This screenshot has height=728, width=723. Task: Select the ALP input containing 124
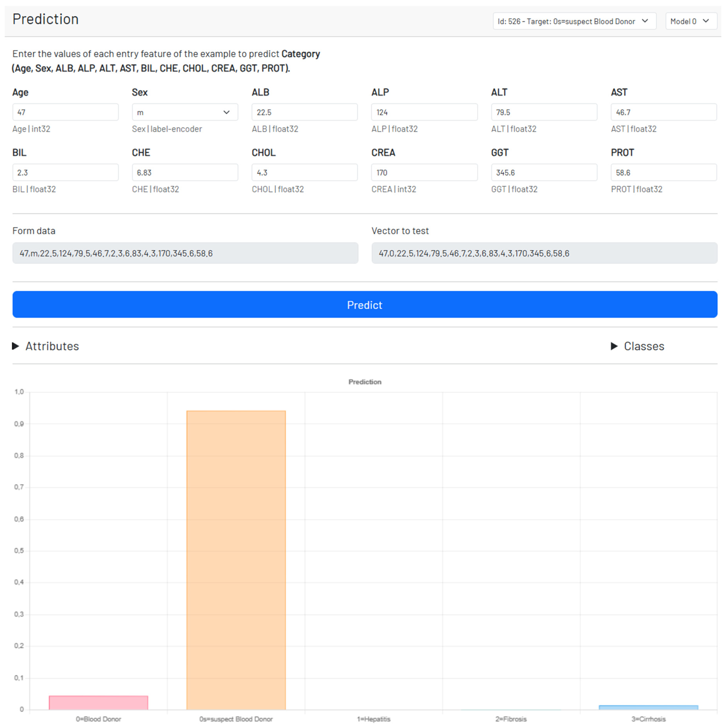coord(424,112)
